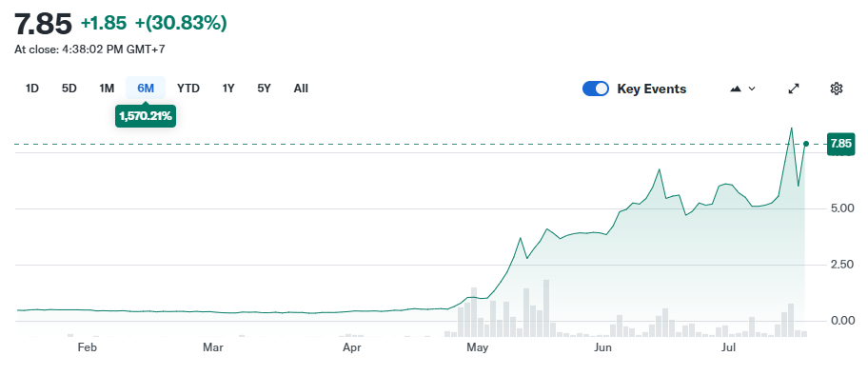
Task: Click the large 7.85 price headline
Action: pyautogui.click(x=43, y=24)
